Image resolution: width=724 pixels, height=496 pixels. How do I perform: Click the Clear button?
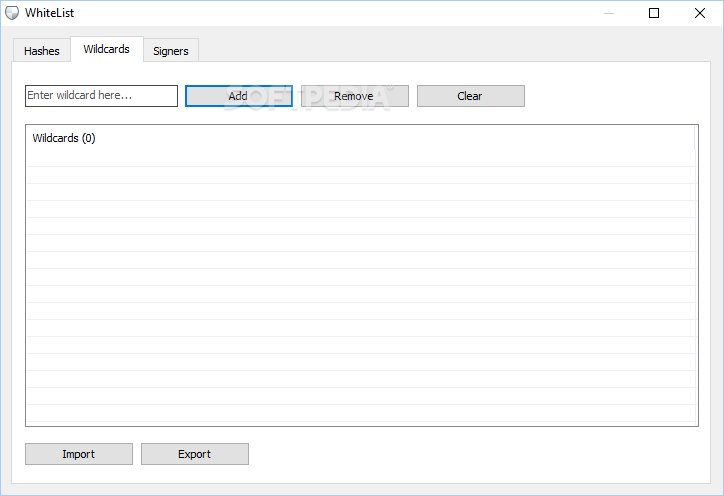click(x=471, y=96)
